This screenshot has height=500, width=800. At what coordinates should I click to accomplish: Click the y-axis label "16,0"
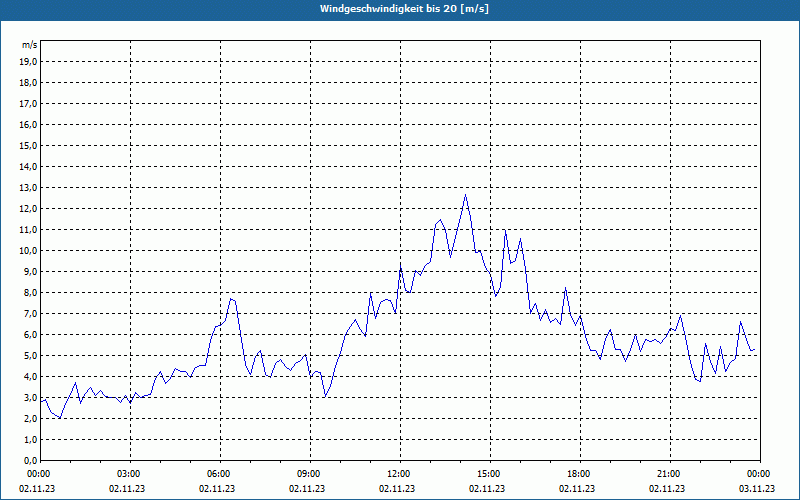(x=29, y=124)
